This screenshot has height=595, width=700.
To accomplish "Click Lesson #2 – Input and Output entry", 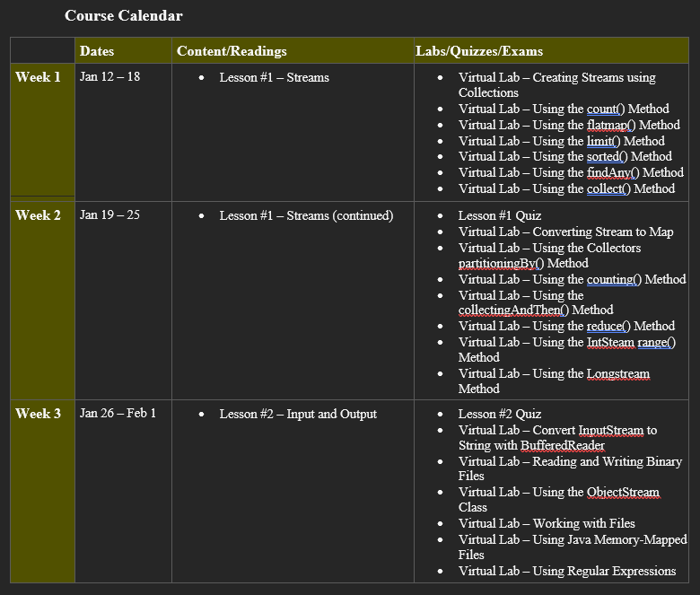I will pos(298,414).
